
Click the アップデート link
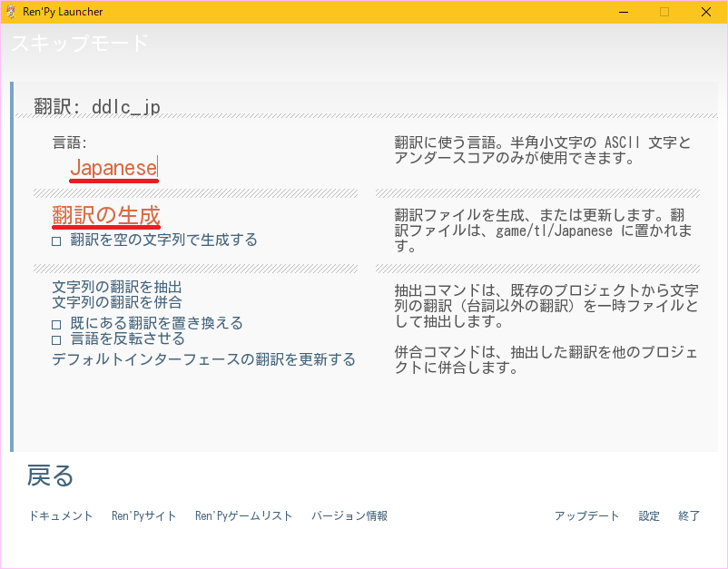pos(587,515)
